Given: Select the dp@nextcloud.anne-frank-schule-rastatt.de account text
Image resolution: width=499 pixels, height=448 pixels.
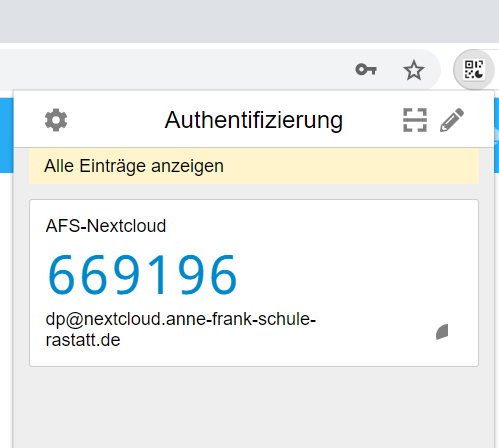Looking at the screenshot, I should 180,329.
